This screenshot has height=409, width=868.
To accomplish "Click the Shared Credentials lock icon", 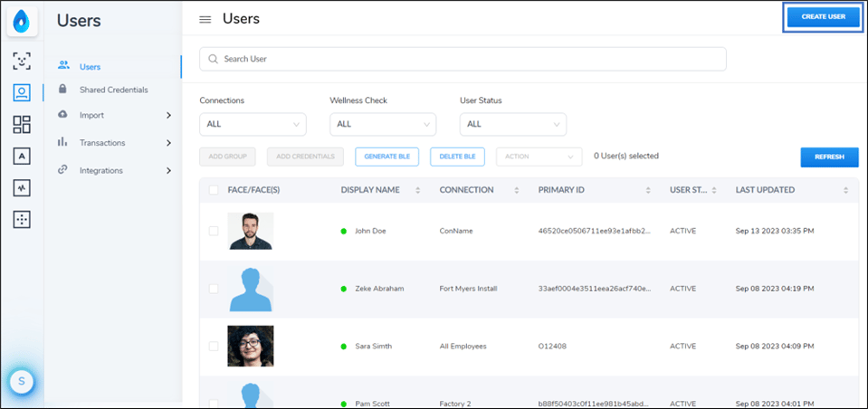I will pyautogui.click(x=63, y=89).
